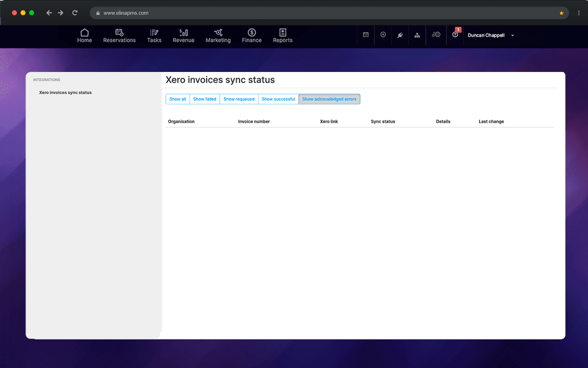Click the Last change column header
Viewport: 588px width, 368px height.
click(x=491, y=122)
